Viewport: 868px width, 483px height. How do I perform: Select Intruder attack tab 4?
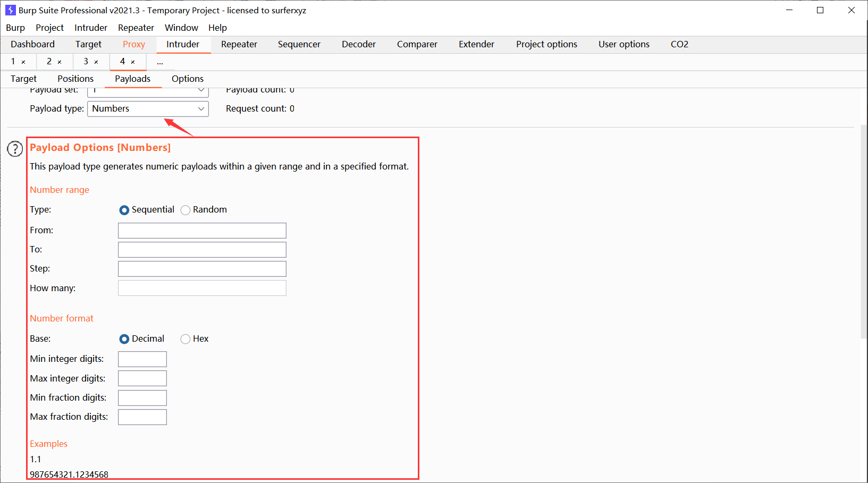click(x=123, y=62)
